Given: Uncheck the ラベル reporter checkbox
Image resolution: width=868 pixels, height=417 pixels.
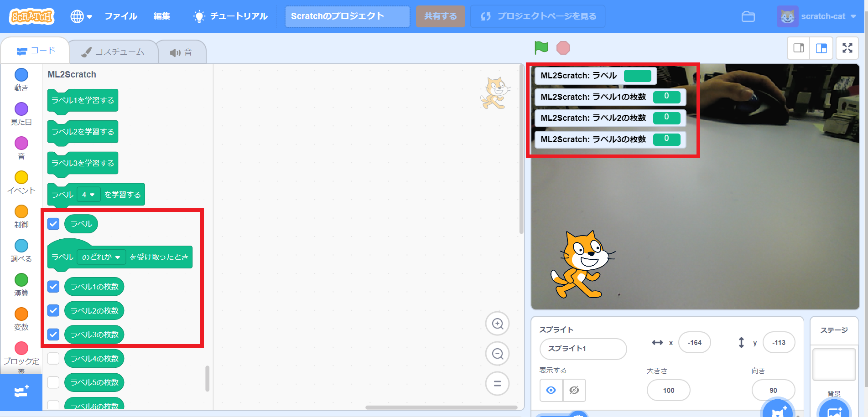Looking at the screenshot, I should [53, 224].
